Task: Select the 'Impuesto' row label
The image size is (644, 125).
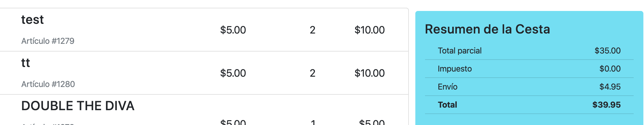Action: [x=455, y=69]
